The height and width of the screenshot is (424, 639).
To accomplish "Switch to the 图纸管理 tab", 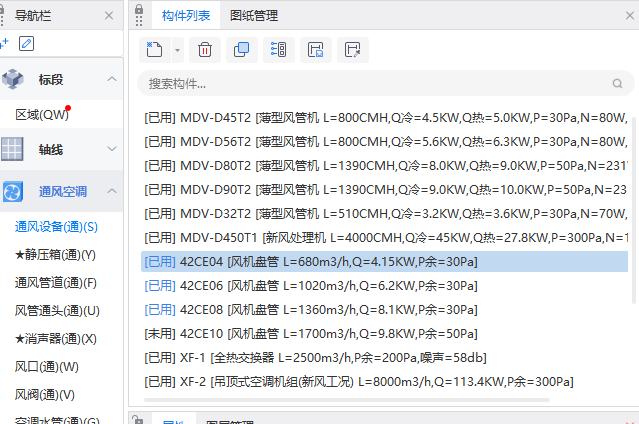I will coord(254,15).
